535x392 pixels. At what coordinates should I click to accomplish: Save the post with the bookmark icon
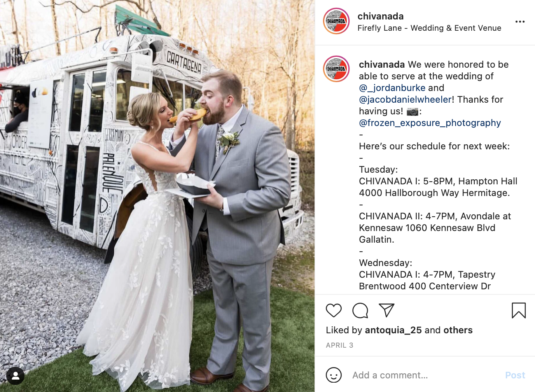pos(519,310)
